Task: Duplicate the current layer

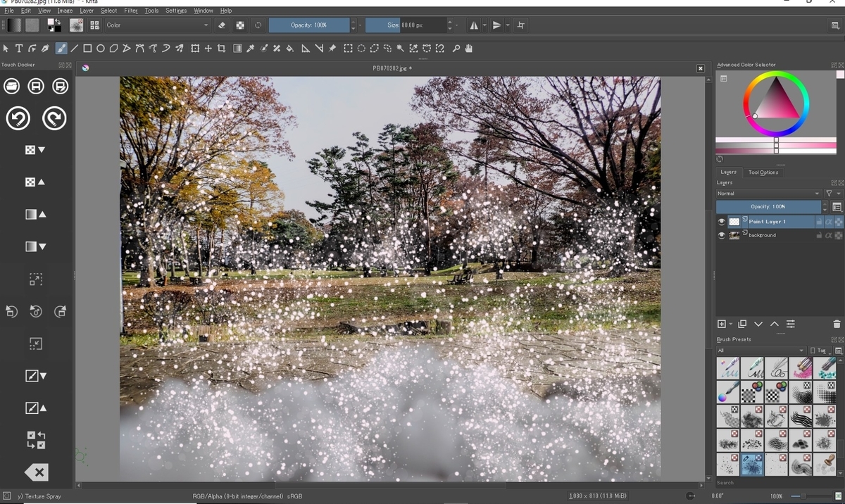Action: pos(741,324)
